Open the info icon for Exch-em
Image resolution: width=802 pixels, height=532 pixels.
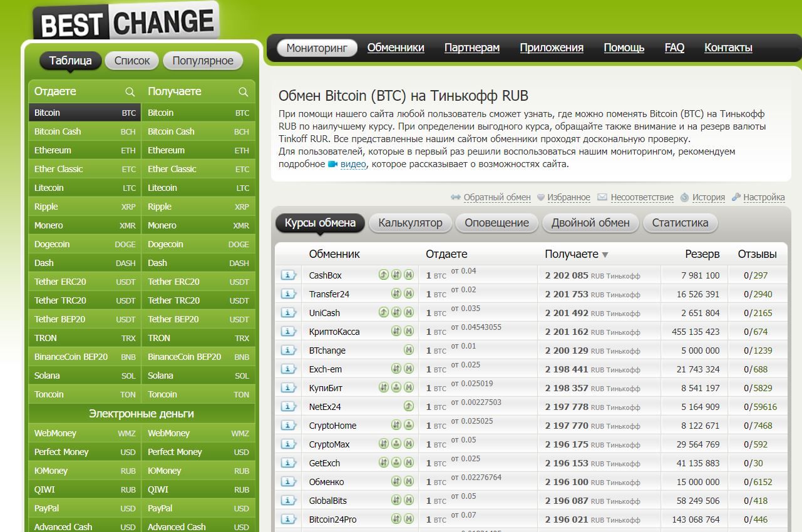(289, 369)
